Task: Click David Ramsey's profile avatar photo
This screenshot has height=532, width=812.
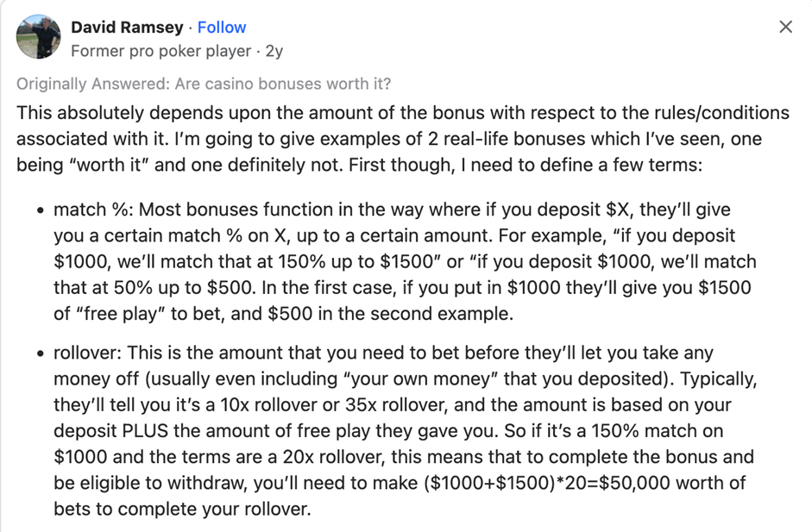Action: (39, 37)
